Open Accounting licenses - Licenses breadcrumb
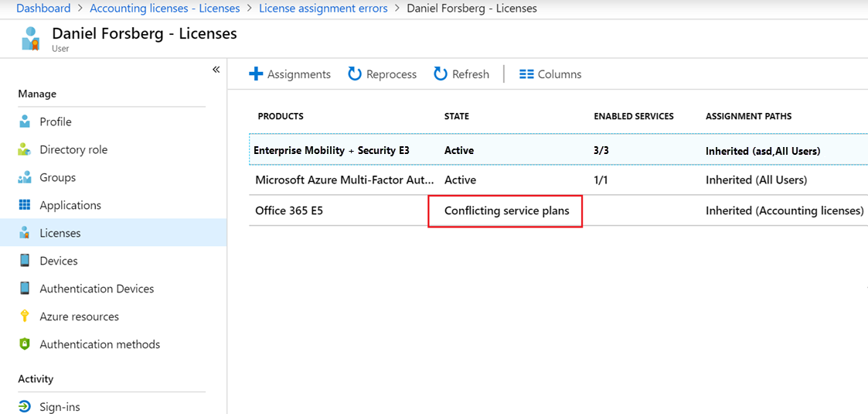 165,9
